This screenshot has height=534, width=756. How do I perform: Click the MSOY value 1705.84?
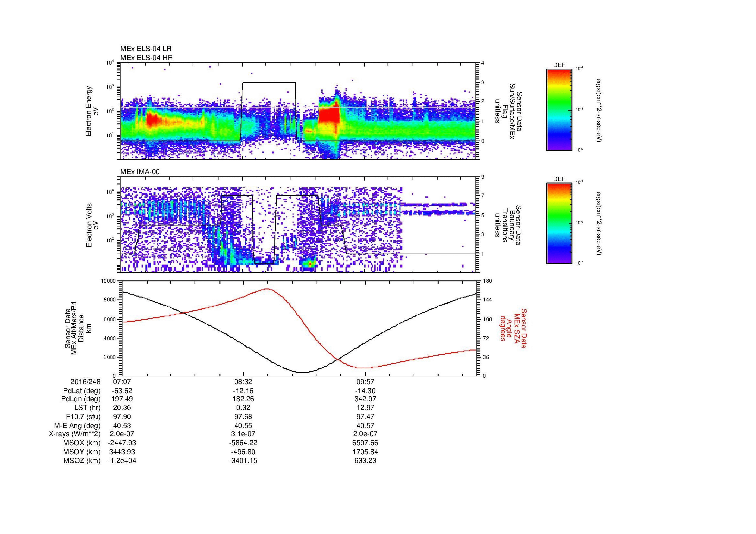point(366,452)
